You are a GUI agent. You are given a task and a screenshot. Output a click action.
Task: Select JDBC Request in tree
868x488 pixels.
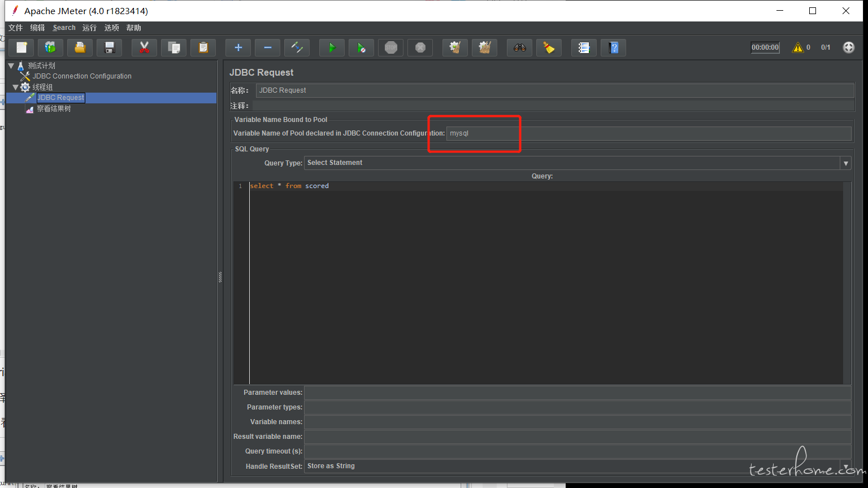coord(60,98)
